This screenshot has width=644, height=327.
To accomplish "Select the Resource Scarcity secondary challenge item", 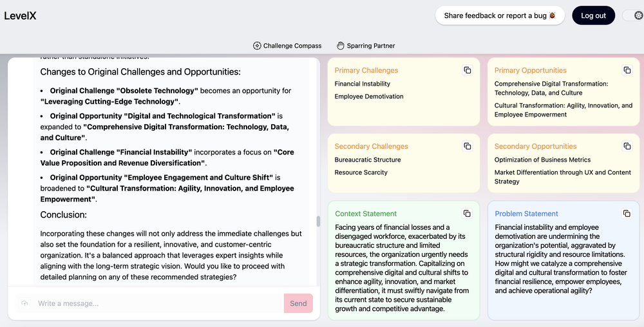I will (361, 173).
